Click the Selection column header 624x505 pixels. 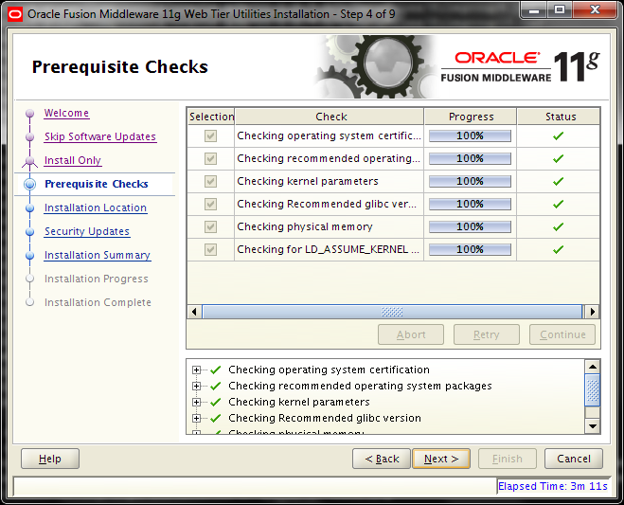(x=211, y=117)
